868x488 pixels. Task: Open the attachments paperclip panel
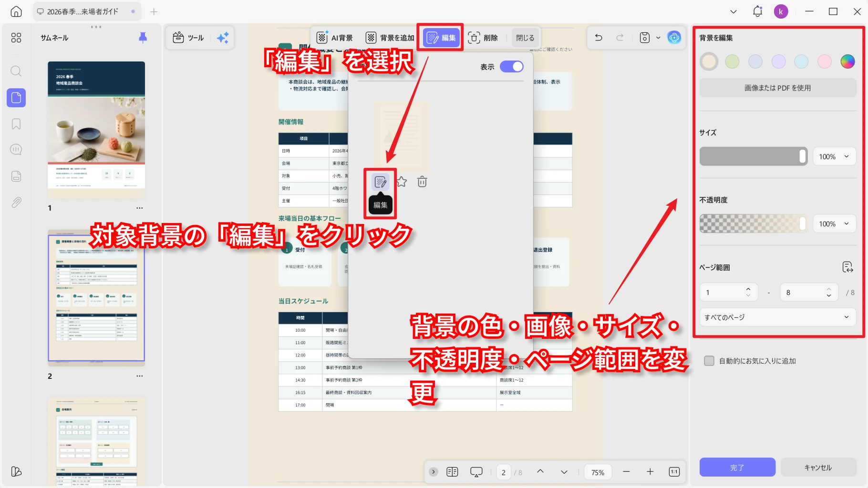point(16,203)
